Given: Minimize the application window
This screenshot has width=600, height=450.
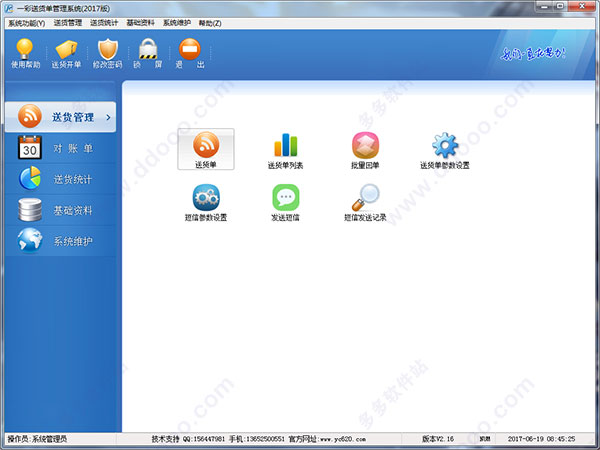Looking at the screenshot, I should point(544,6).
